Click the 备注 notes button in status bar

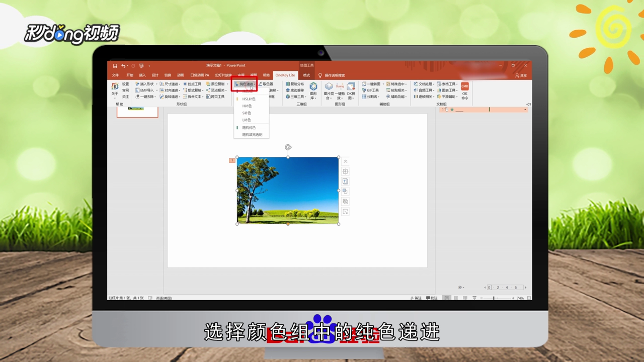coord(416,298)
